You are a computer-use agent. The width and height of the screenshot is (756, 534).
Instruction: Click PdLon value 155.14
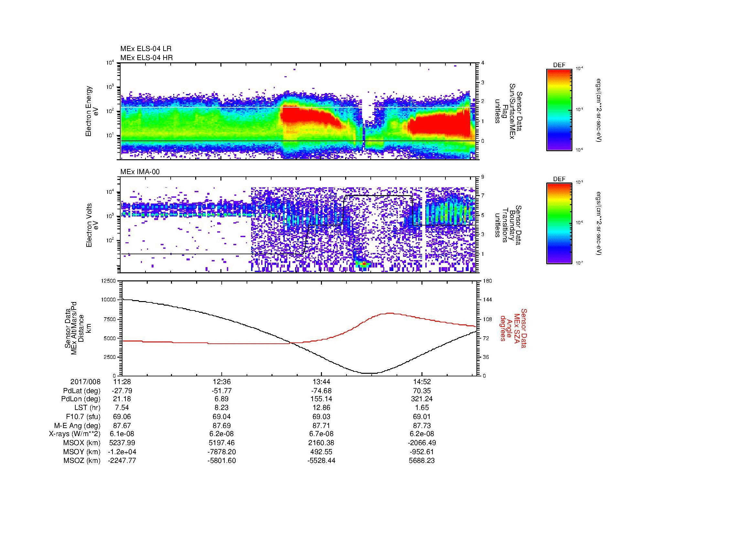(x=321, y=399)
